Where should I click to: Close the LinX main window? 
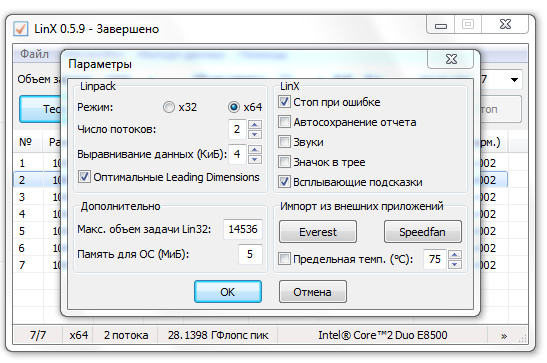tap(505, 24)
